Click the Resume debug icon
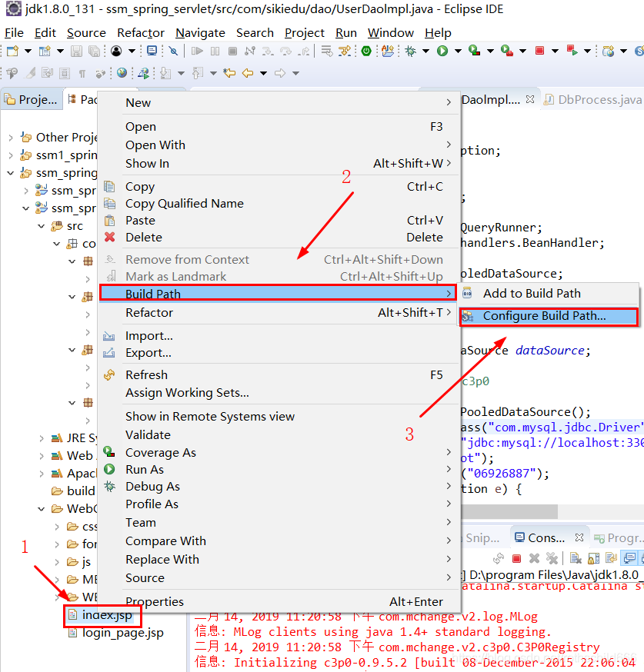This screenshot has width=644, height=672. [197, 51]
